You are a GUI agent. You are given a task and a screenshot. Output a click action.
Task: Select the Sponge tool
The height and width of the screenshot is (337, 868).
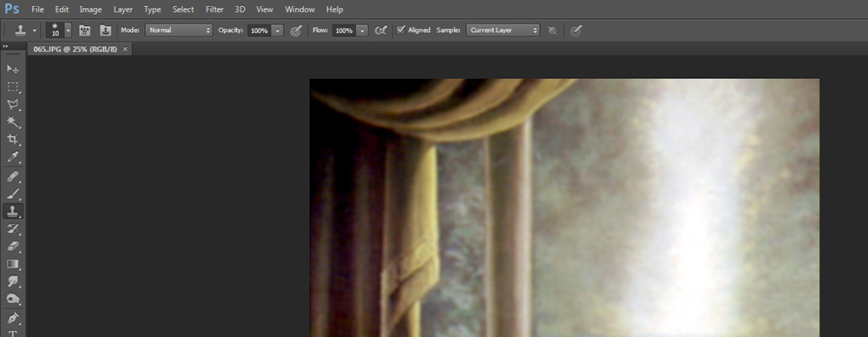coord(13,300)
